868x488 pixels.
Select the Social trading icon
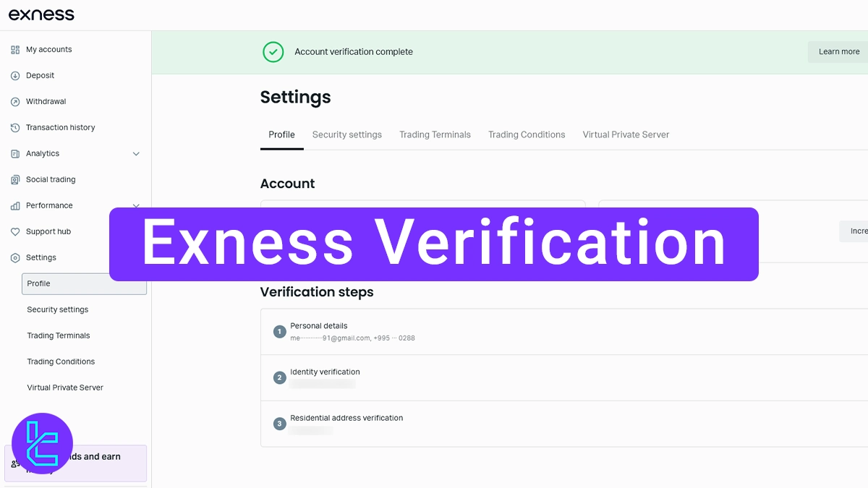pyautogui.click(x=14, y=179)
